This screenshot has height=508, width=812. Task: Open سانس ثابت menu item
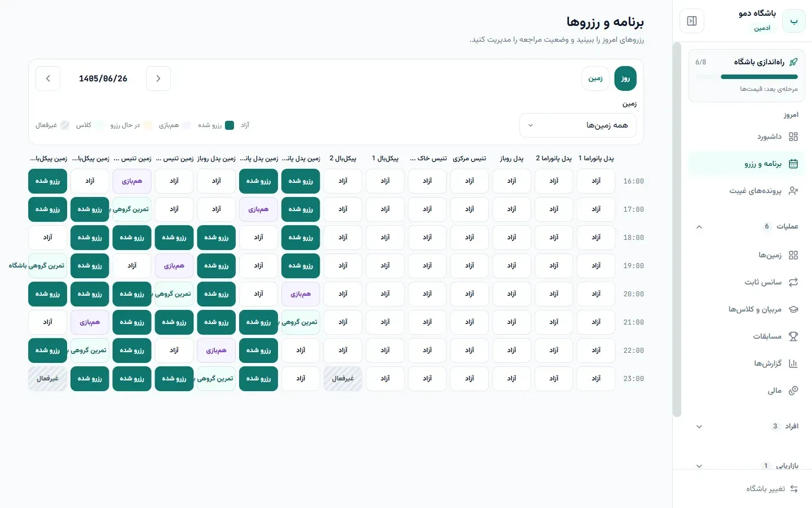[747, 282]
